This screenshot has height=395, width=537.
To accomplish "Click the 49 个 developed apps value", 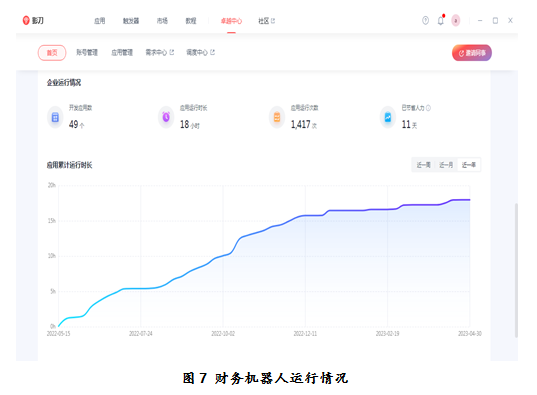I will pos(76,124).
